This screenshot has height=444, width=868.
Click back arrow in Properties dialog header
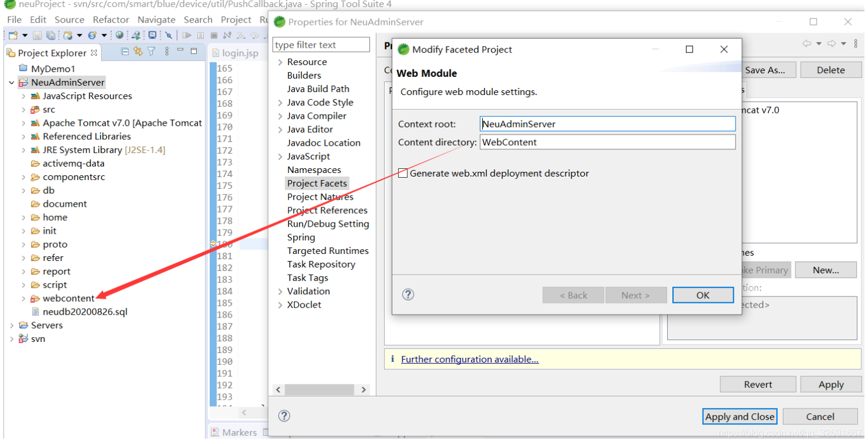click(x=807, y=43)
